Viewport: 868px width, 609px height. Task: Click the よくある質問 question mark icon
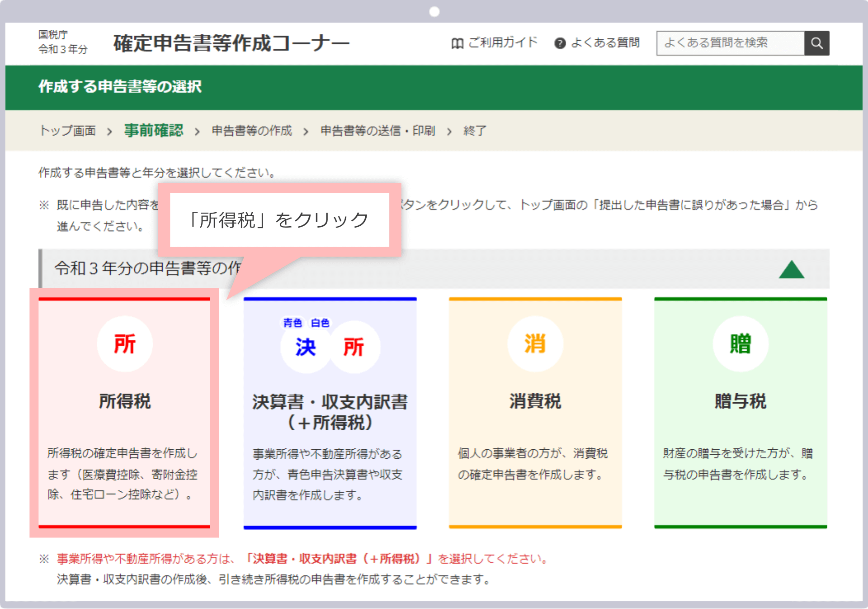pyautogui.click(x=560, y=43)
